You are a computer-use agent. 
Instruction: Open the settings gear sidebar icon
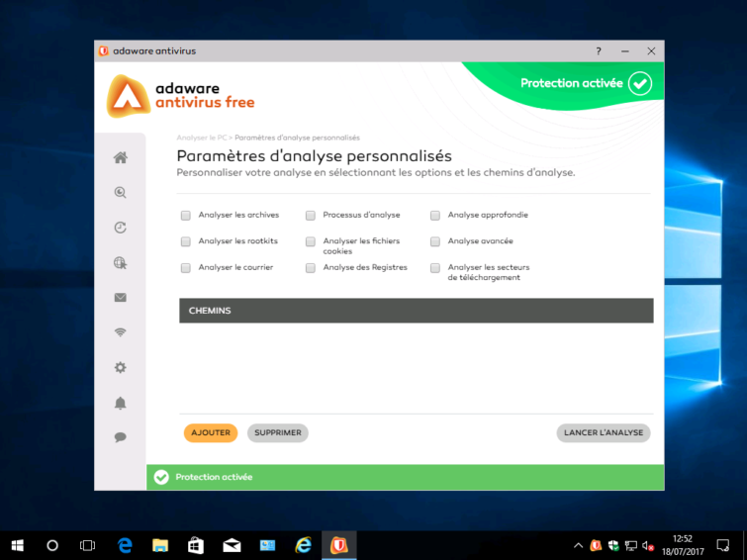point(120,367)
